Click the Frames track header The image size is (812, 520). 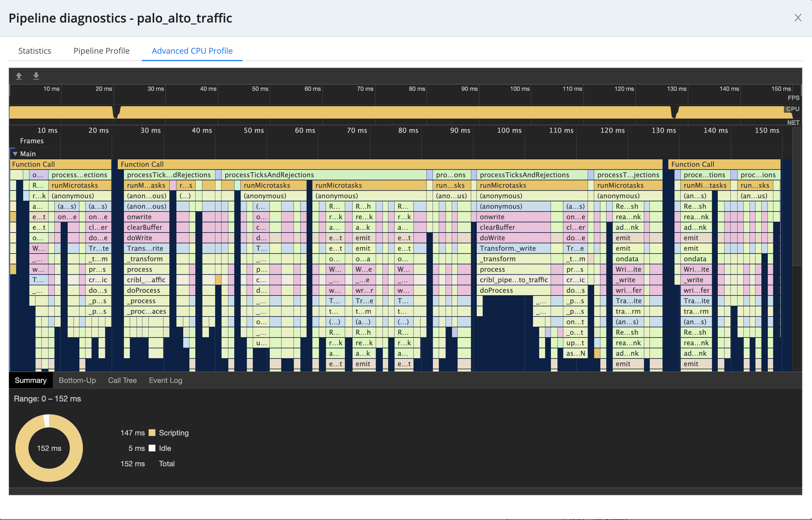click(x=32, y=141)
